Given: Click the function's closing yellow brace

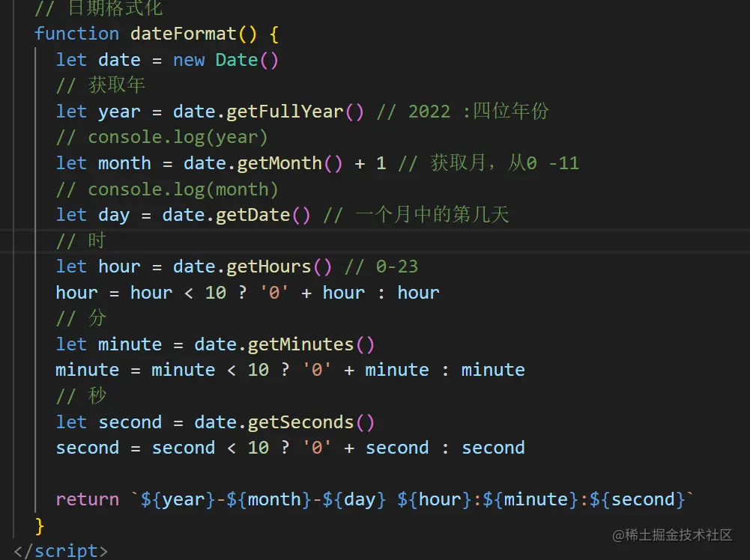Looking at the screenshot, I should (40, 526).
